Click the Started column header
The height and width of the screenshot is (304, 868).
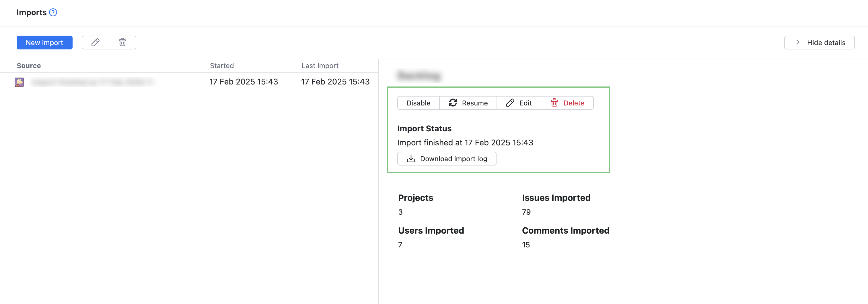coord(222,66)
